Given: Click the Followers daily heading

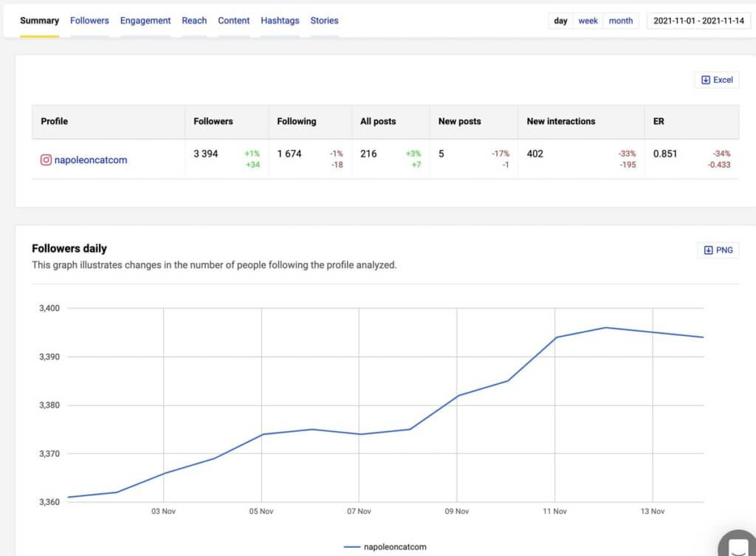Looking at the screenshot, I should 69,248.
